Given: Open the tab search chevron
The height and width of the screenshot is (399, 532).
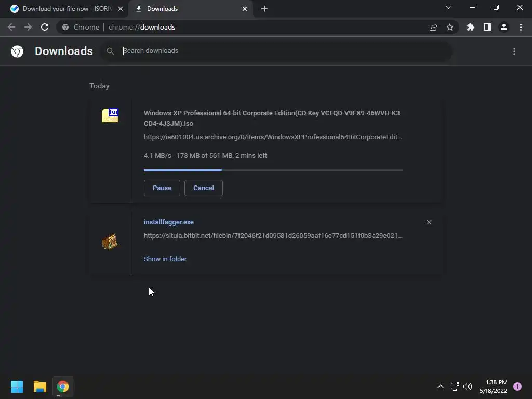Looking at the screenshot, I should coord(448,7).
